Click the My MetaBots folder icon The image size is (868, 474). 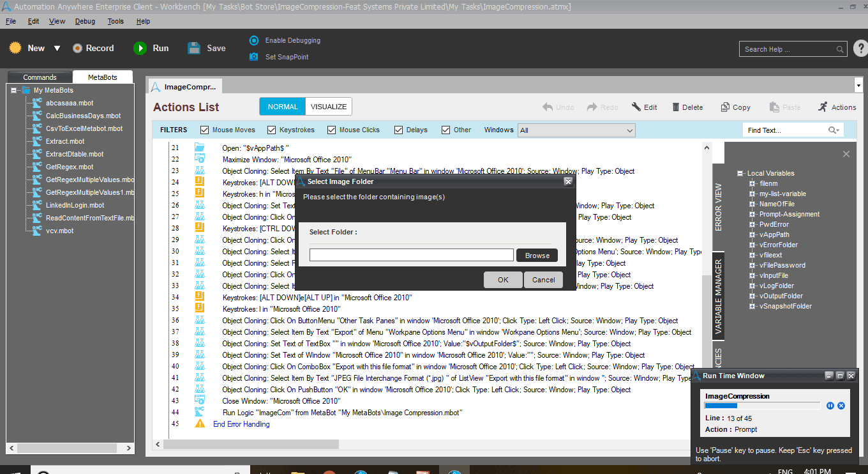(26, 90)
